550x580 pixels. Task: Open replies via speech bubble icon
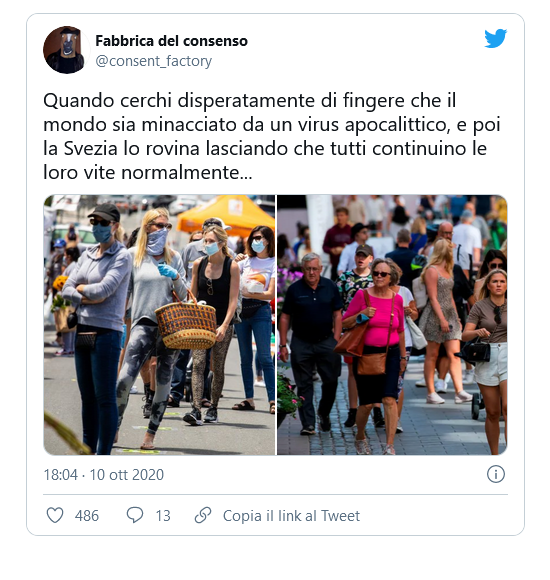click(x=135, y=515)
